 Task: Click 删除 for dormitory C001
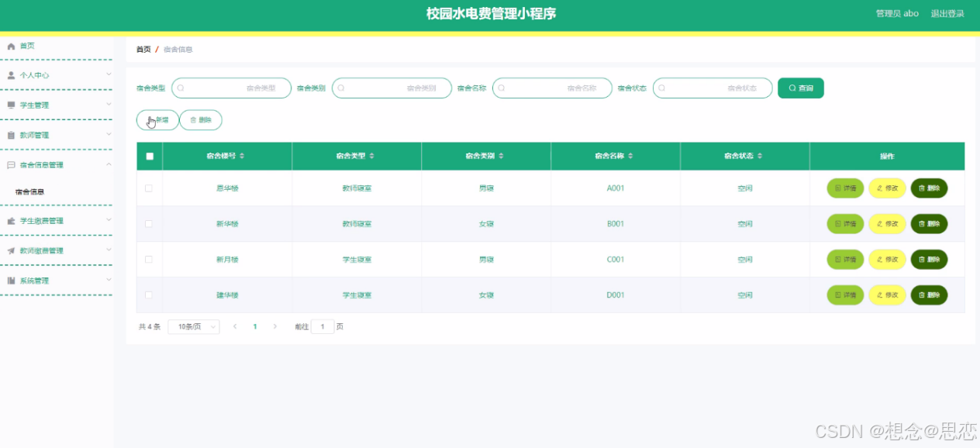coord(929,260)
